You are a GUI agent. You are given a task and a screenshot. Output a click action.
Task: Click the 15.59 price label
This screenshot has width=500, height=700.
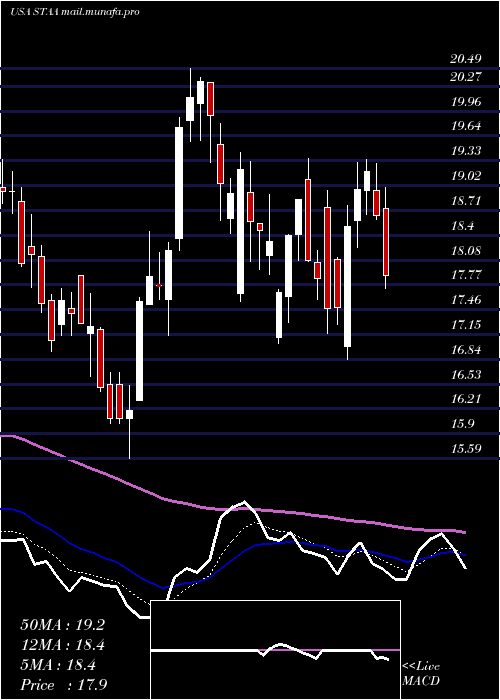pos(466,449)
